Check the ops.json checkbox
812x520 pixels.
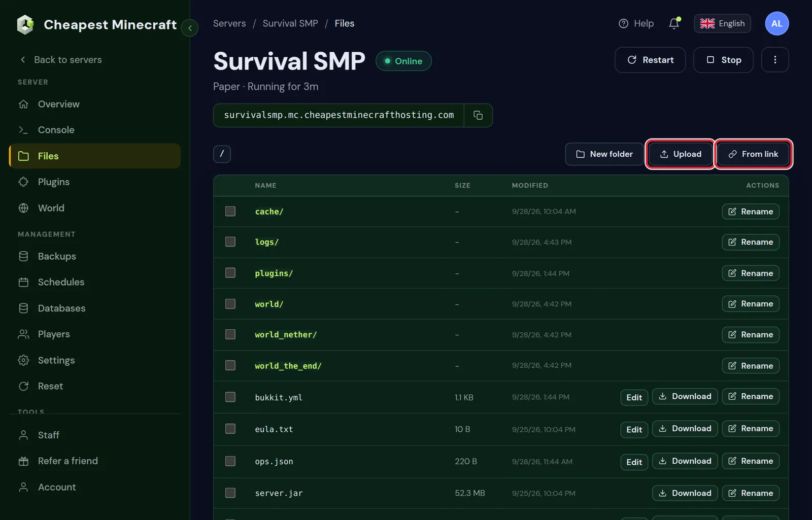click(230, 461)
